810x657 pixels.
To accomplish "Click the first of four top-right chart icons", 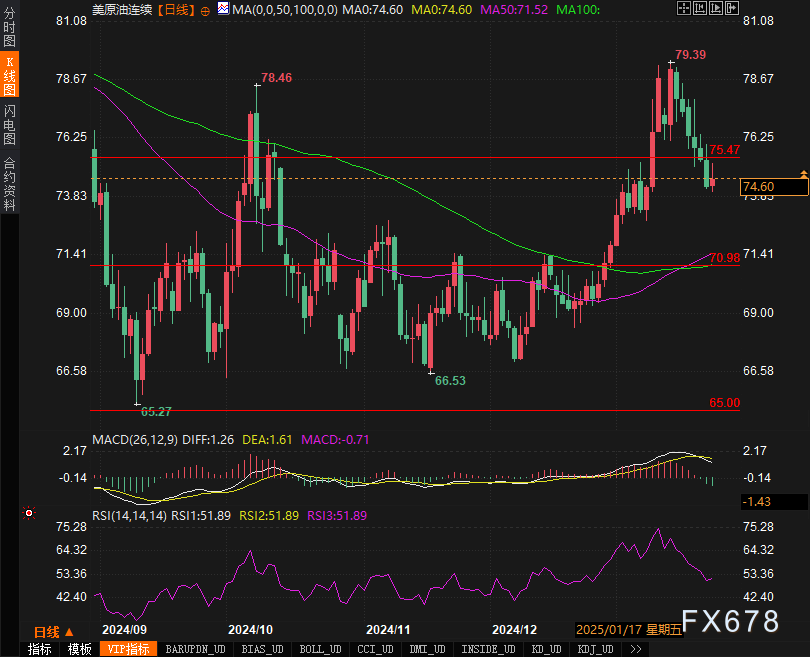I will point(683,8).
